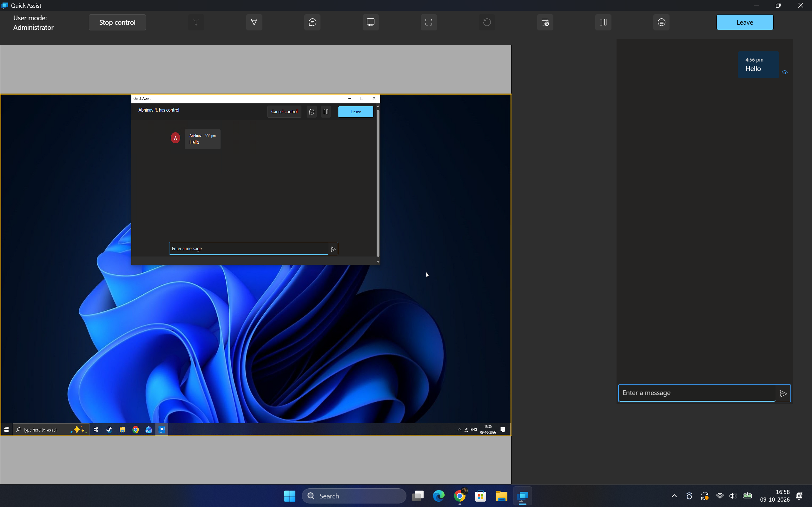Open the session details icon
Viewport: 812px width, 507px height.
point(661,22)
